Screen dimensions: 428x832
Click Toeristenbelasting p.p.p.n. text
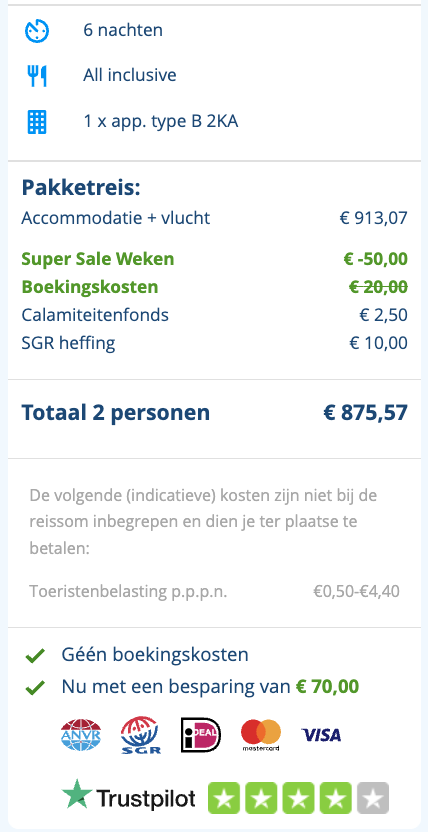pyautogui.click(x=128, y=591)
